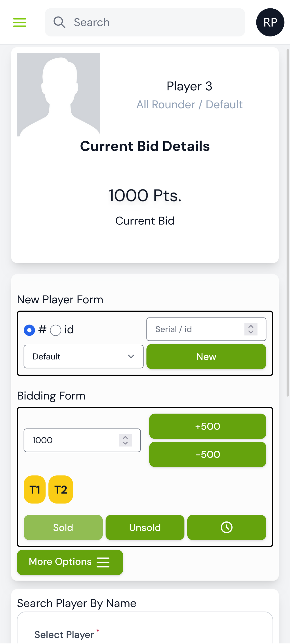290x644 pixels.
Task: Click the Player 3 photo placeholder
Action: coord(59,94)
